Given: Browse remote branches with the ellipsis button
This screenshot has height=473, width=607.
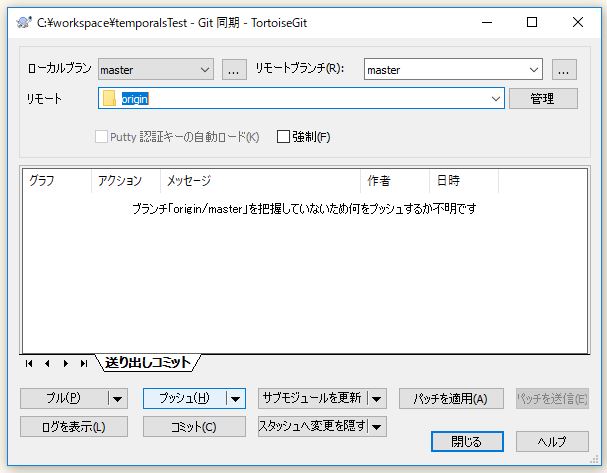Looking at the screenshot, I should coord(564,70).
